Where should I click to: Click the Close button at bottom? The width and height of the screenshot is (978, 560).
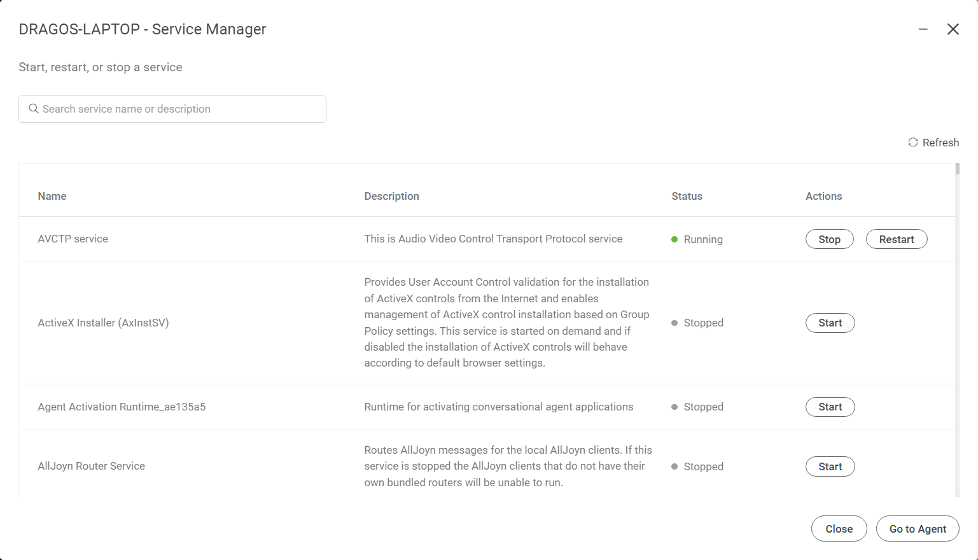point(839,529)
